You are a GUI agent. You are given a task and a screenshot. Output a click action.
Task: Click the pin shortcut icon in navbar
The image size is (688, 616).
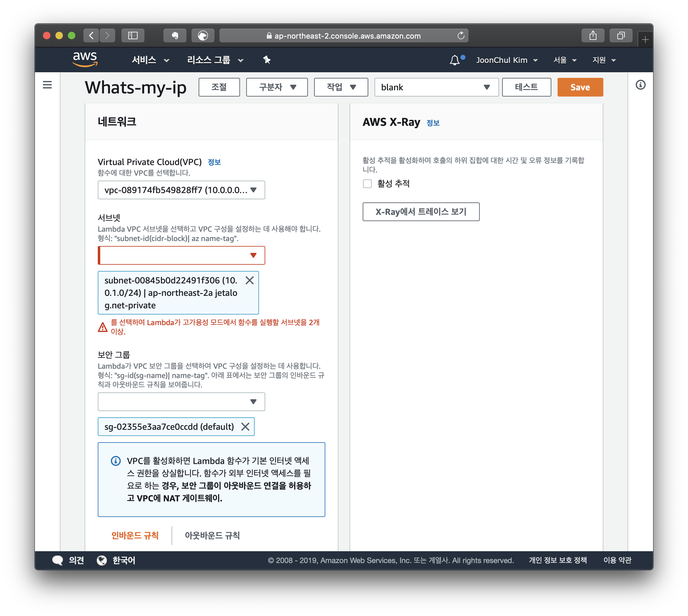(266, 60)
